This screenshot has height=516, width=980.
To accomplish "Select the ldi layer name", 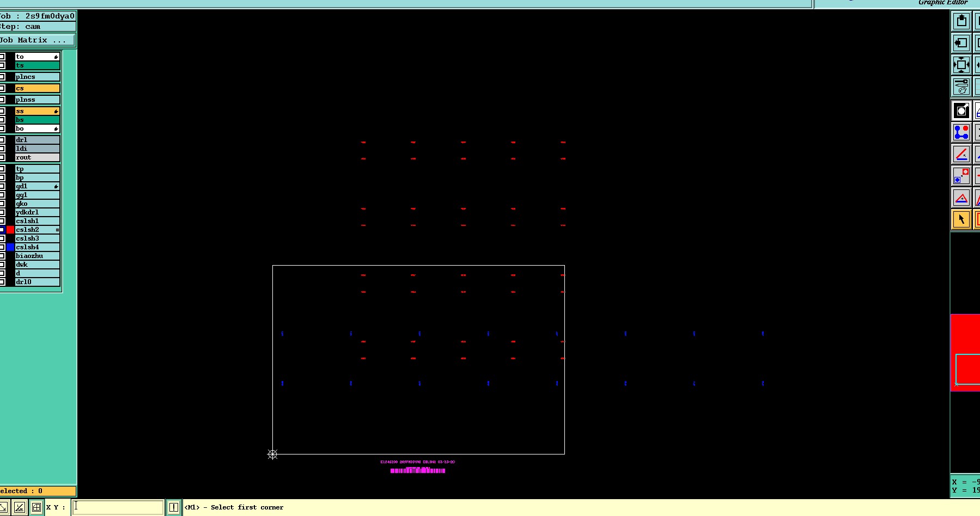I will click(x=37, y=149).
